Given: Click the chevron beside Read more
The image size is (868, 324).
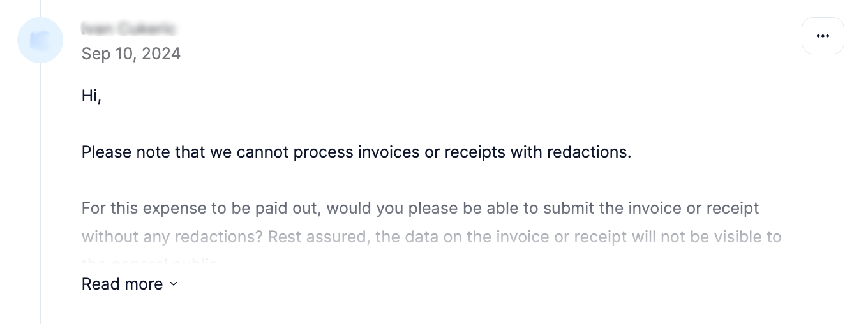Looking at the screenshot, I should pos(174,284).
